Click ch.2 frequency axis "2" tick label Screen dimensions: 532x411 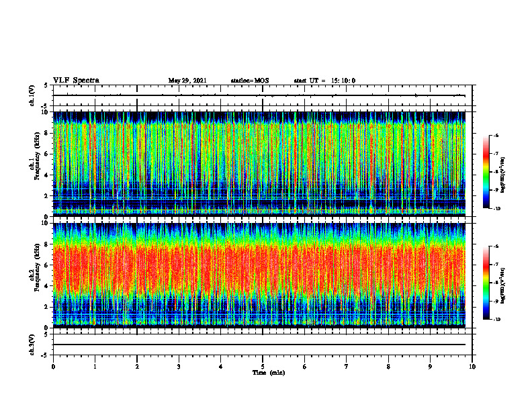click(x=47, y=307)
